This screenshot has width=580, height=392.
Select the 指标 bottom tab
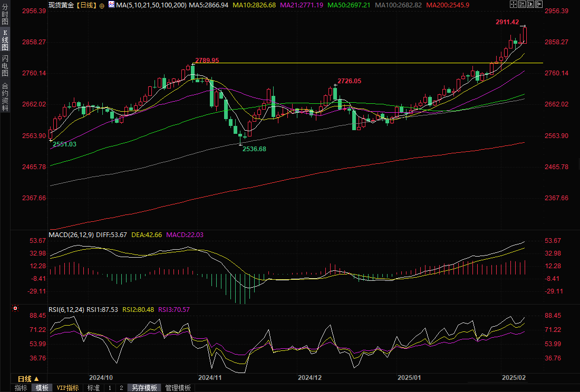click(21, 388)
